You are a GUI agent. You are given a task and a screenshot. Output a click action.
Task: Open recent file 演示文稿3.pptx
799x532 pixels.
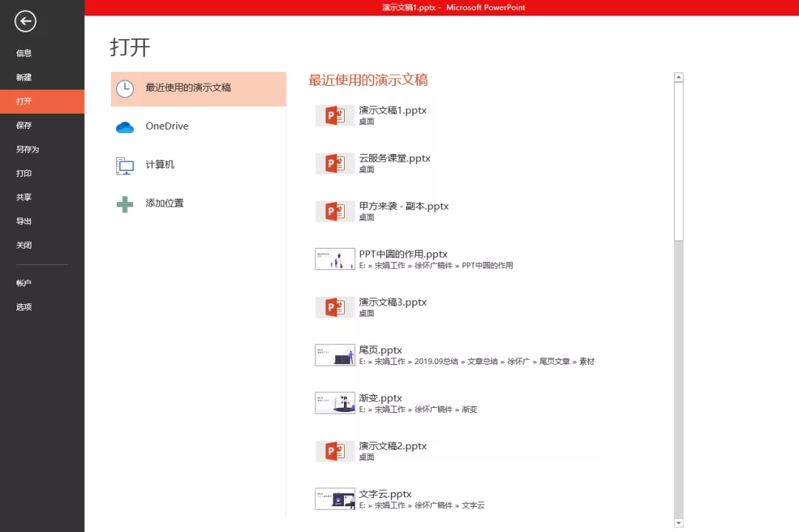(393, 302)
